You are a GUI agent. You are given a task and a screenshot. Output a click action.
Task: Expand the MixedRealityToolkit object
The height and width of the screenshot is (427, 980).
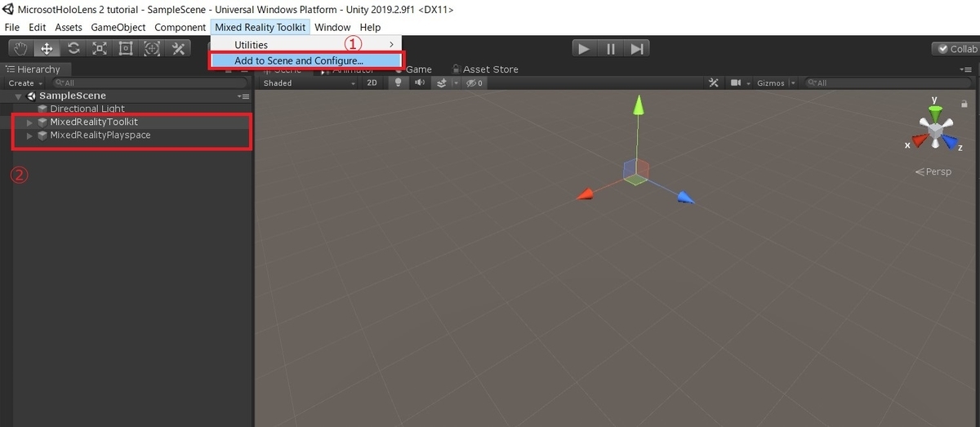click(x=30, y=122)
